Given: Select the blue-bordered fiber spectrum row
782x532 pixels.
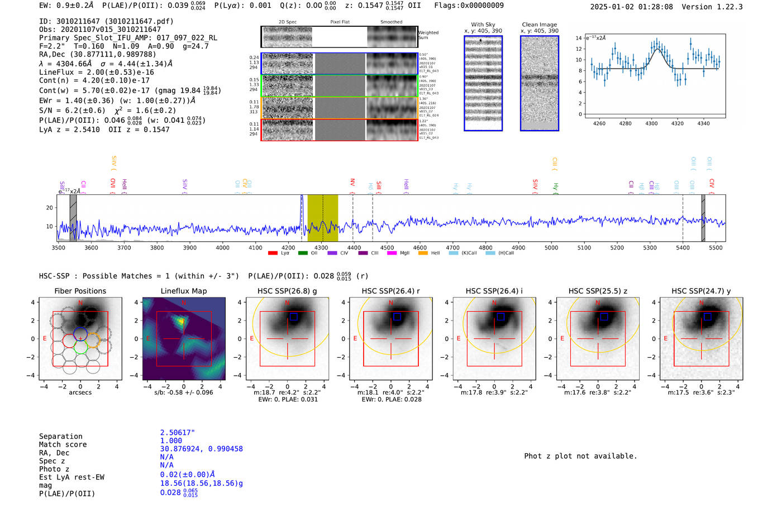Looking at the screenshot, I should coord(339,64).
